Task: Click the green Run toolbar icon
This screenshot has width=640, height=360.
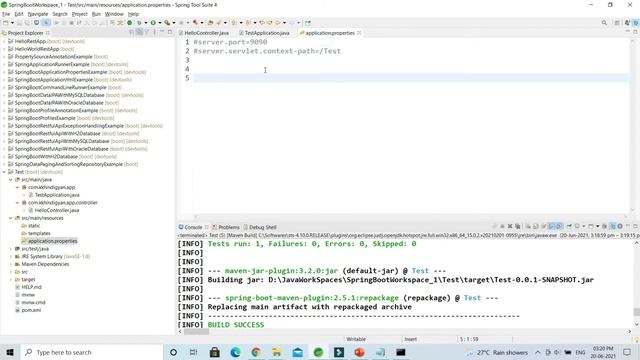Action: coord(153,23)
